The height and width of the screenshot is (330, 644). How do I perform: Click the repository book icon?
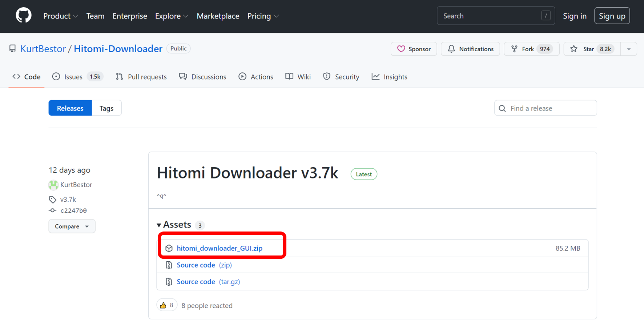click(13, 49)
